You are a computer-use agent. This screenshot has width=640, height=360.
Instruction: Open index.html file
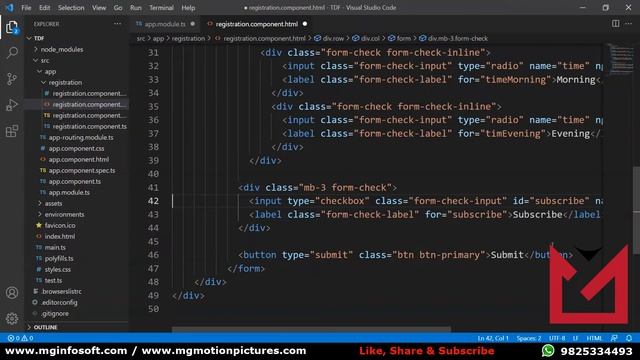click(x=60, y=236)
